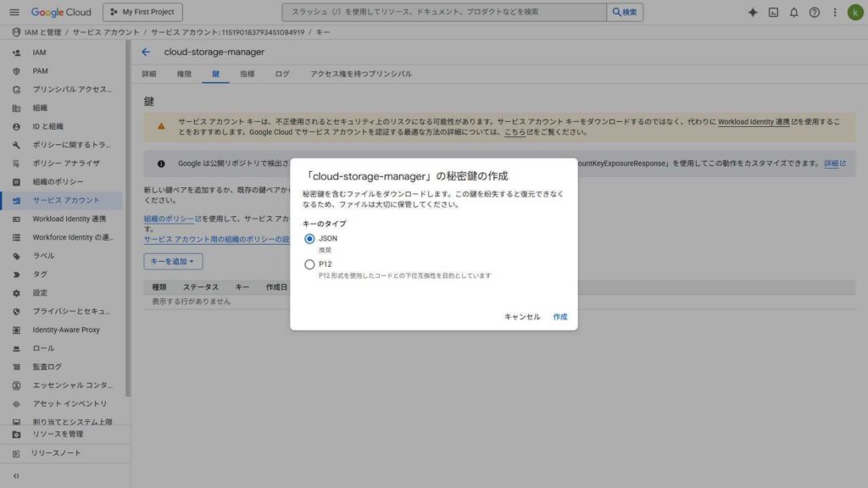The width and height of the screenshot is (868, 488).
Task: Open the キーを追加 dropdown
Action: coord(173,261)
